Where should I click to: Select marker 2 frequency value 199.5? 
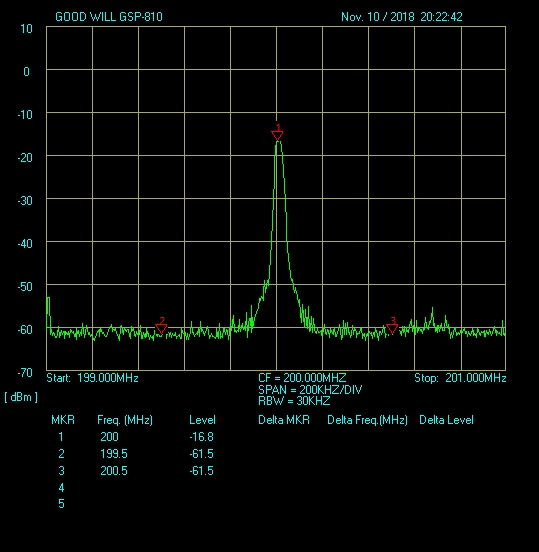114,454
